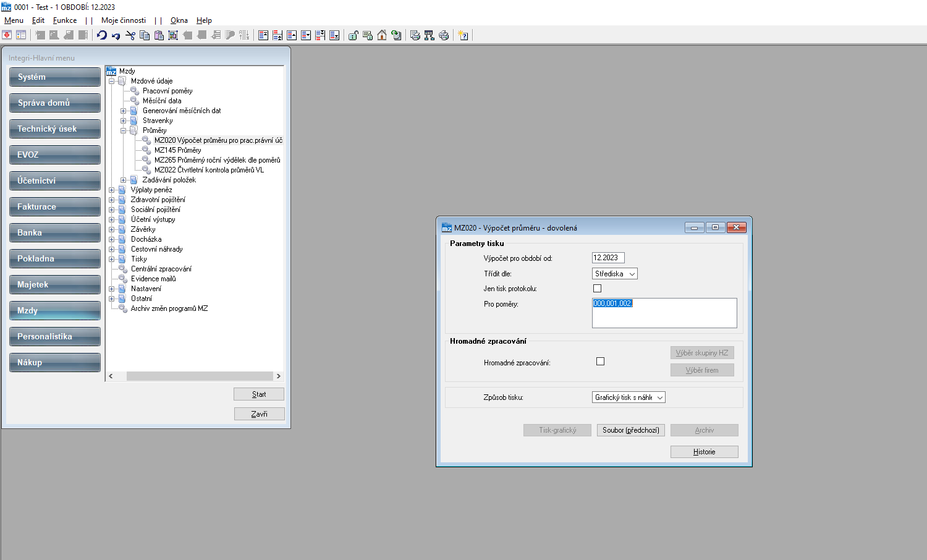Screen dimensions: 927x560
Task: Click the clipboard paste toolbar icon
Action: (x=159, y=35)
